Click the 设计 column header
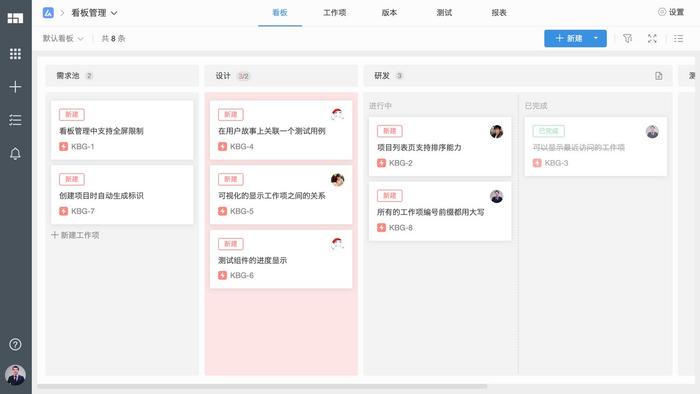The height and width of the screenshot is (394, 700). pos(281,76)
